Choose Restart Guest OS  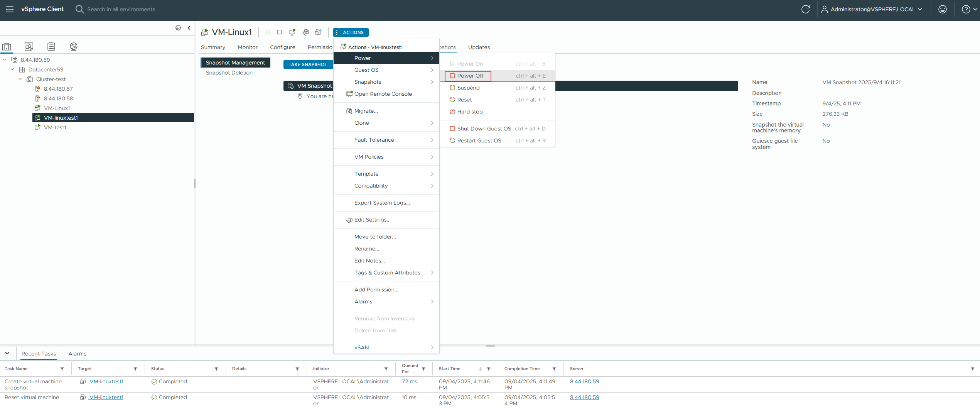pyautogui.click(x=498, y=141)
